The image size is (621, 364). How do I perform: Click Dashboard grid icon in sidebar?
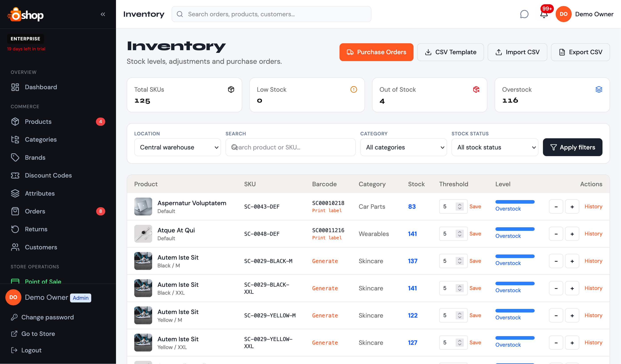tap(15, 87)
